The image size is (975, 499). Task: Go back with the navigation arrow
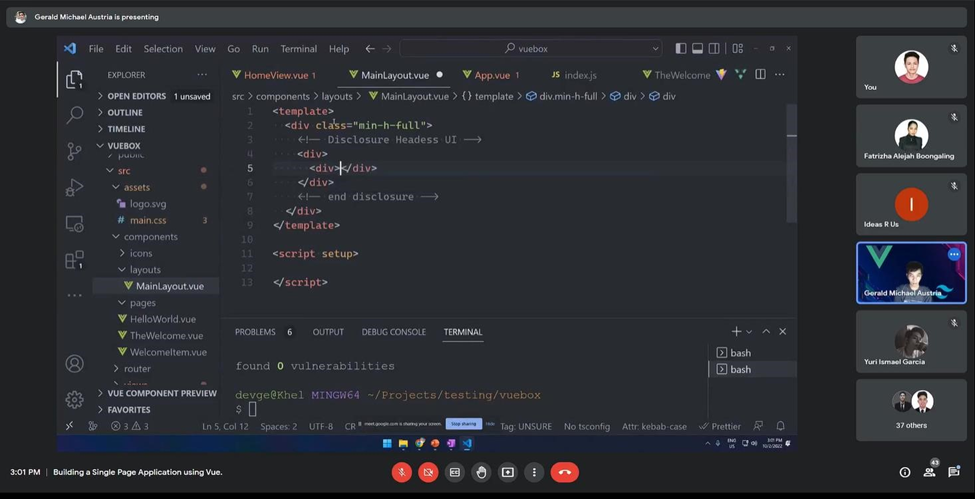tap(370, 49)
